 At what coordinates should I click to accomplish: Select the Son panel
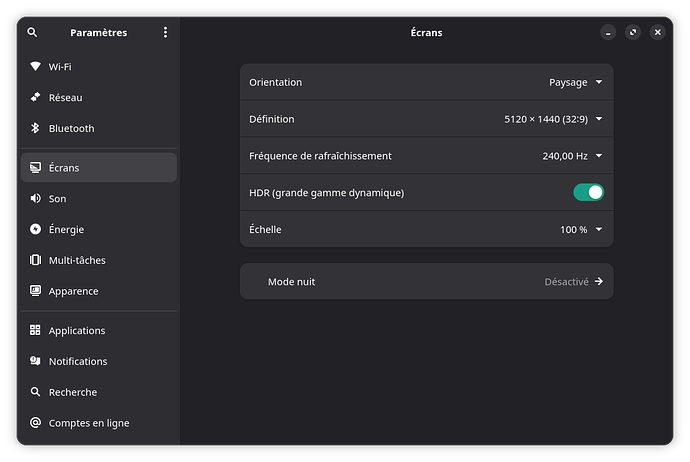[99, 198]
